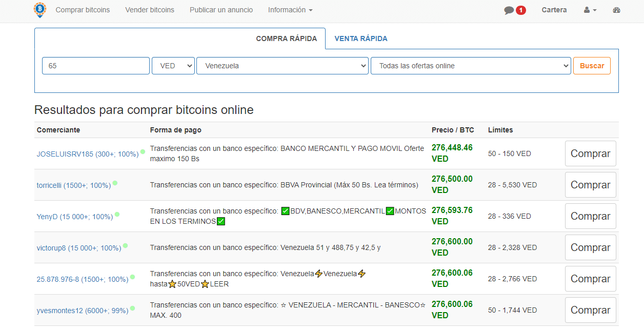This screenshot has width=644, height=328.
Task: Open trader profile YenyD
Action: pos(75,217)
